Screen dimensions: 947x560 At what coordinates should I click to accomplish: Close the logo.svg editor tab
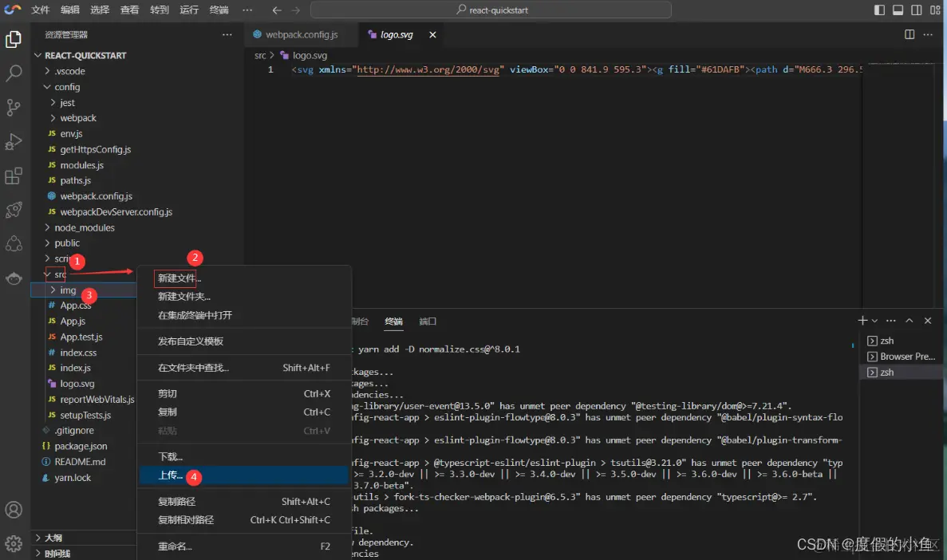pos(432,34)
